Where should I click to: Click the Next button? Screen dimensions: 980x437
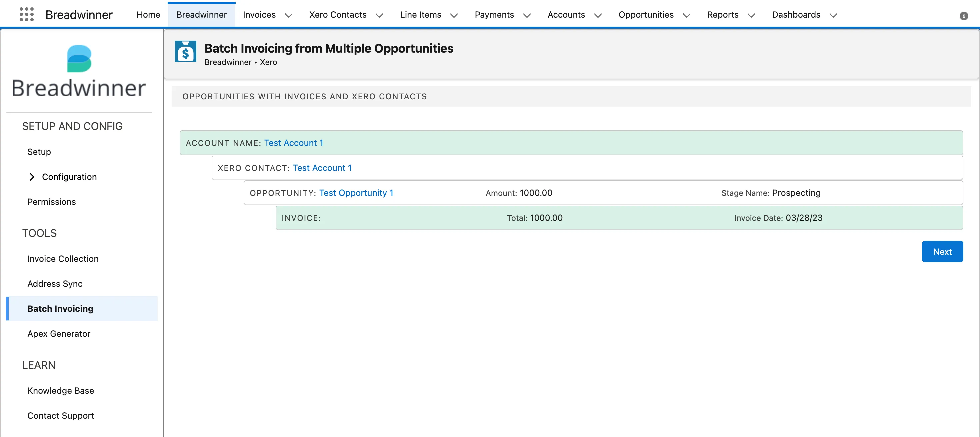point(942,251)
